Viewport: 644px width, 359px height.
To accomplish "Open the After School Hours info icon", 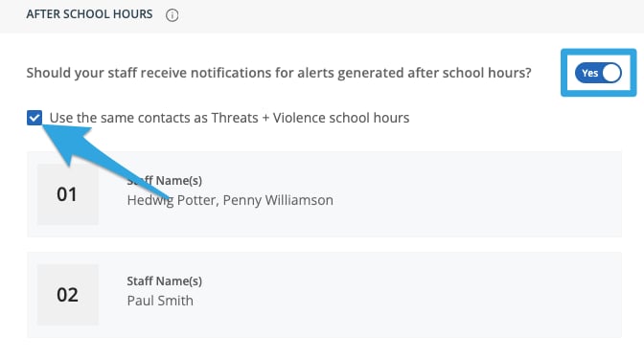I will [x=172, y=15].
